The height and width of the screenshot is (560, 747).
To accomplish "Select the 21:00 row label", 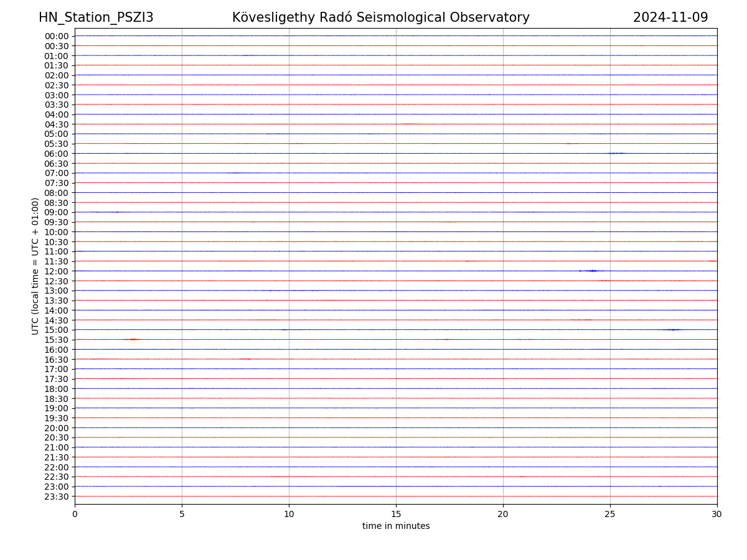I will (56, 447).
